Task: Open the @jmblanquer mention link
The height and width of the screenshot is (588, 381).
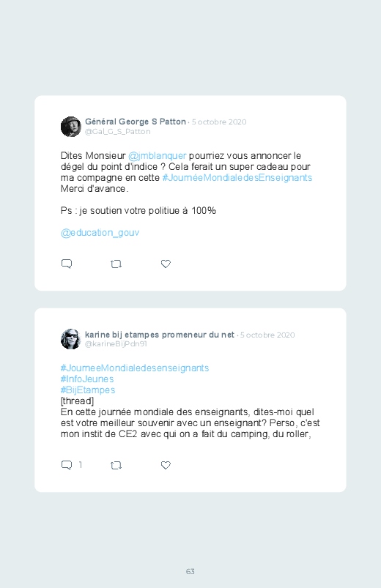Action: (x=158, y=156)
